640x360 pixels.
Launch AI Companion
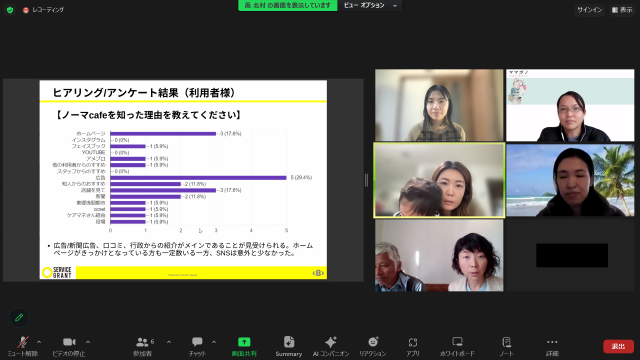click(x=331, y=346)
